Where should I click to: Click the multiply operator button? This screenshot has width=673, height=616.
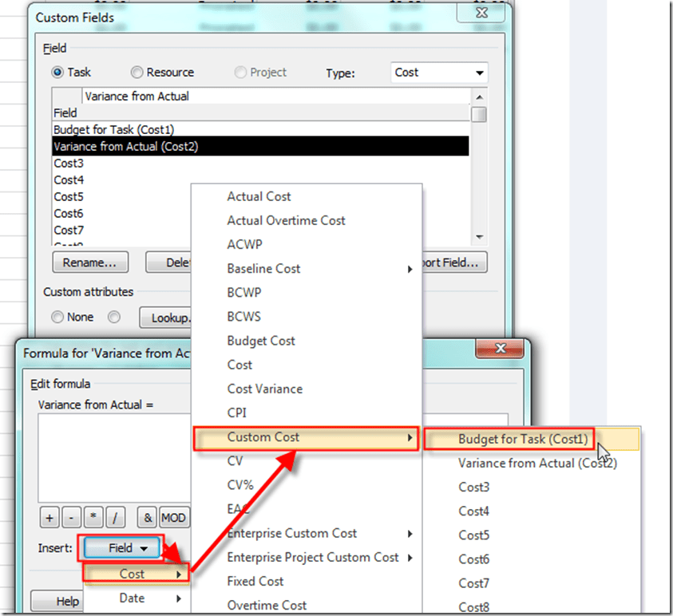[x=93, y=518]
